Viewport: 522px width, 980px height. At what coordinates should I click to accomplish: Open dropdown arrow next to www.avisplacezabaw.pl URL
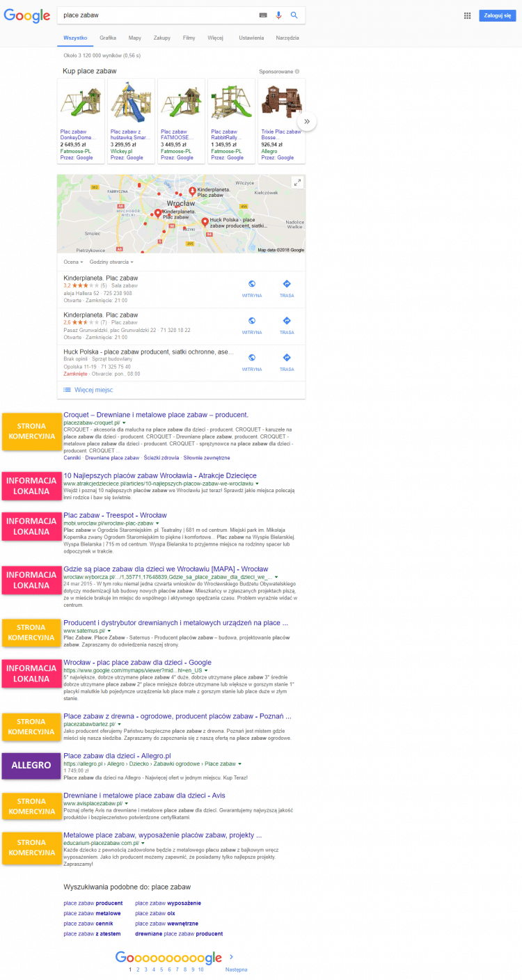127,803
